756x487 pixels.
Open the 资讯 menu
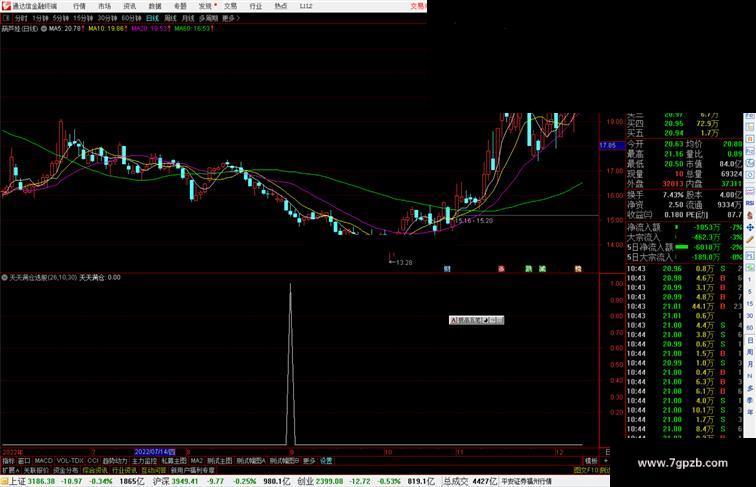click(130, 6)
